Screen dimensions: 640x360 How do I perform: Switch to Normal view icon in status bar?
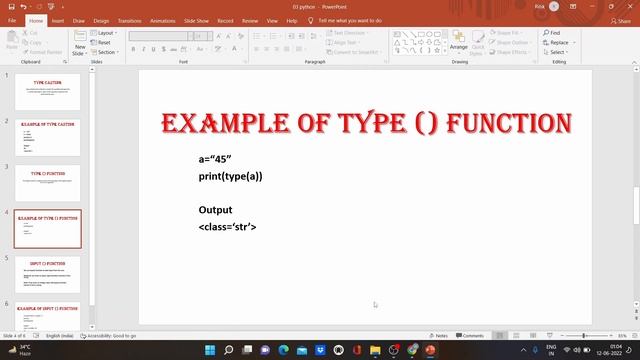click(500, 336)
